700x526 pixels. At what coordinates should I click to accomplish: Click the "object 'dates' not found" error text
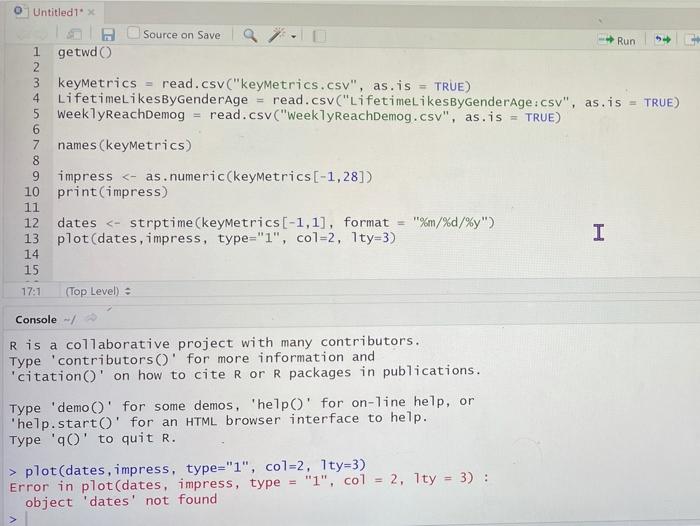tap(121, 501)
